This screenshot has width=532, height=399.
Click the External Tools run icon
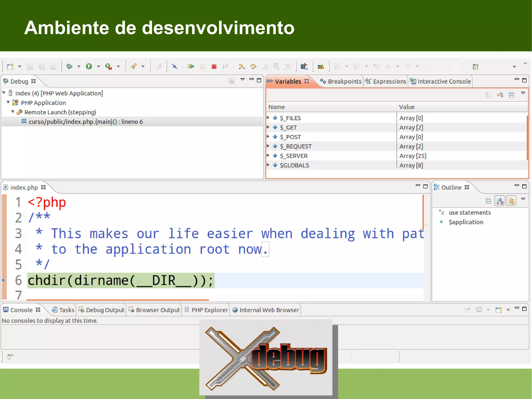click(x=109, y=67)
